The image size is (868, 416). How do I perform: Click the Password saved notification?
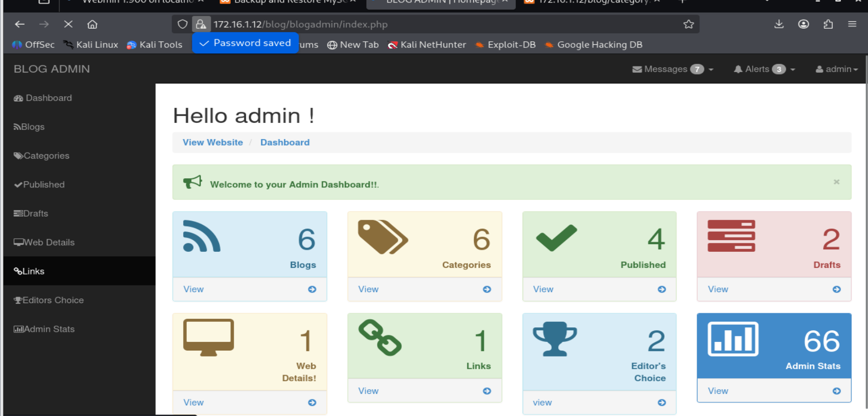pos(245,43)
